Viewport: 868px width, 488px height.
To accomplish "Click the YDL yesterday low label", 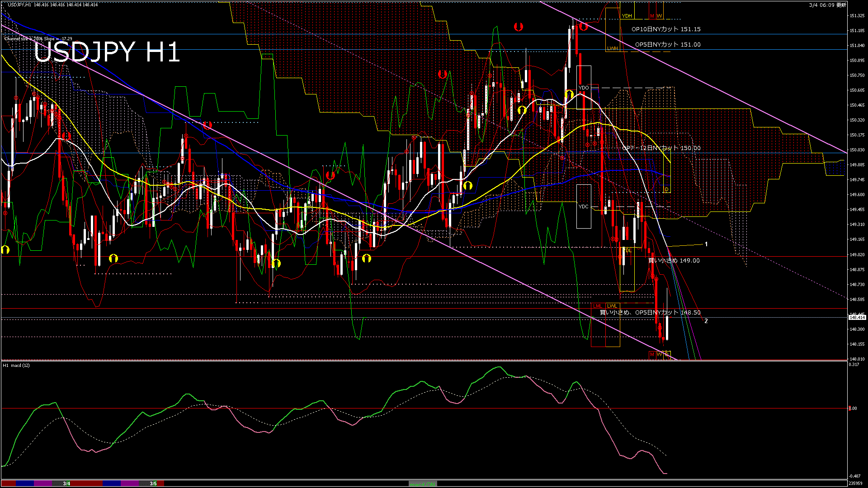I will pyautogui.click(x=627, y=250).
